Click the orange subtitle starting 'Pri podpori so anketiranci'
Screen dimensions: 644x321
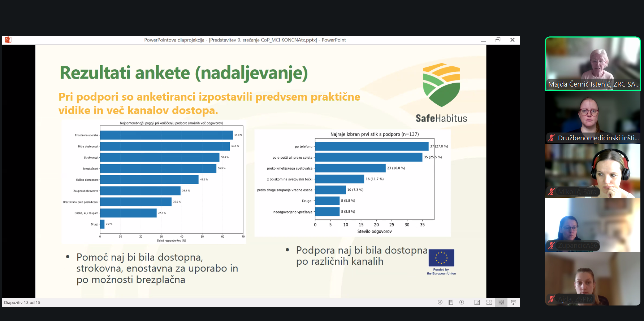[209, 104]
